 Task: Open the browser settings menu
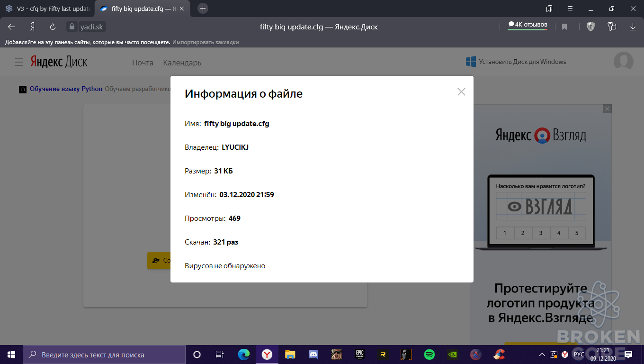570,9
